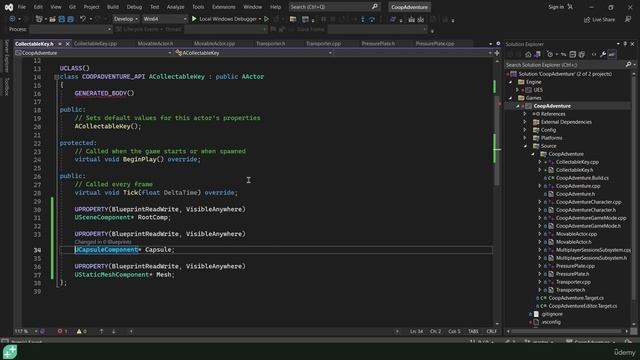This screenshot has width=640, height=360.
Task: Switch to the PressurePlate.h tab
Action: [x=378, y=44]
